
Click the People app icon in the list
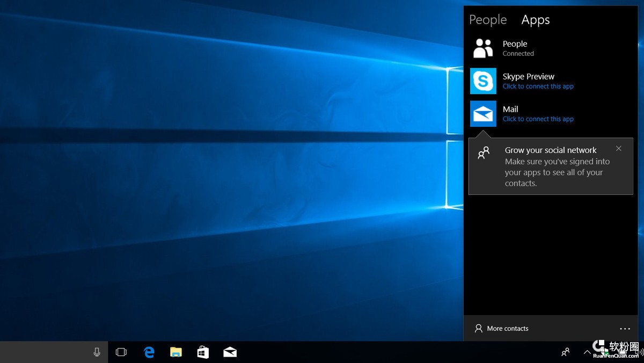tap(483, 48)
